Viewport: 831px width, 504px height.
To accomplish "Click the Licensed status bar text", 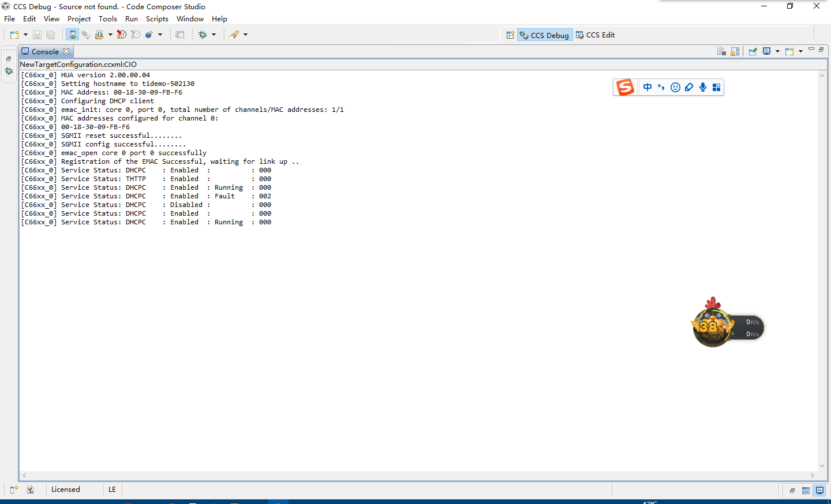I will [x=66, y=490].
